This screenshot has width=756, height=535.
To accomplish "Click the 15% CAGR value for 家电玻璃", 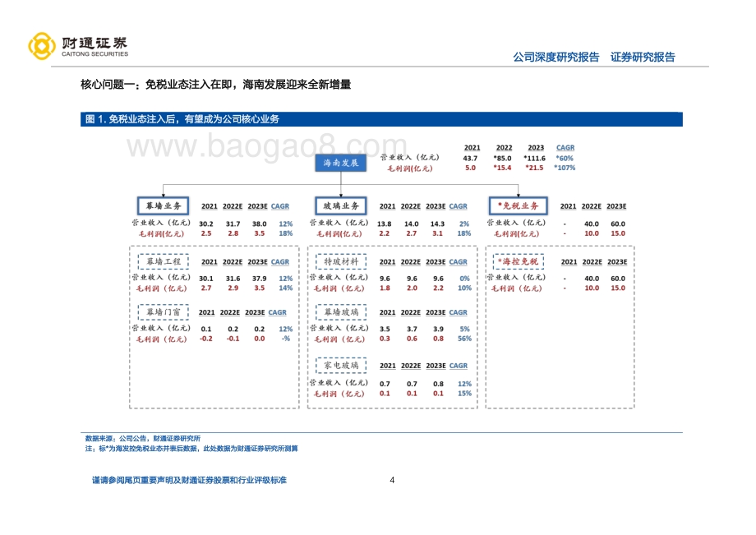I will 464,394.
